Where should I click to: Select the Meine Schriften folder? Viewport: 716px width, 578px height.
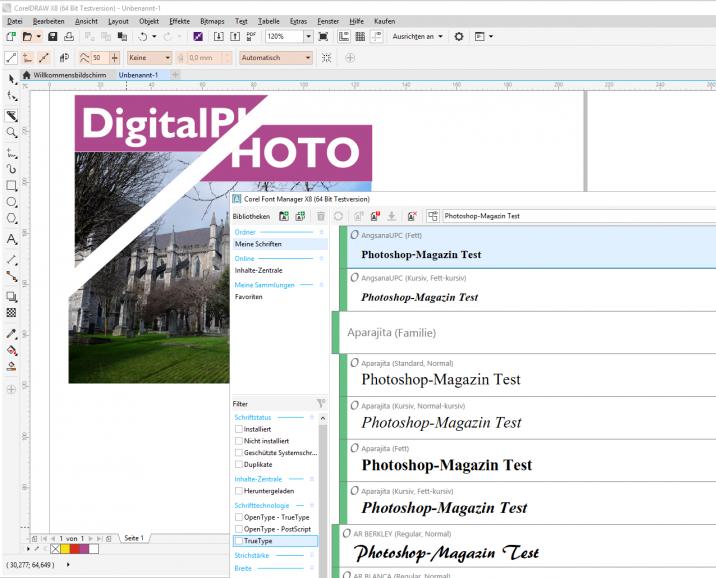(x=280, y=244)
